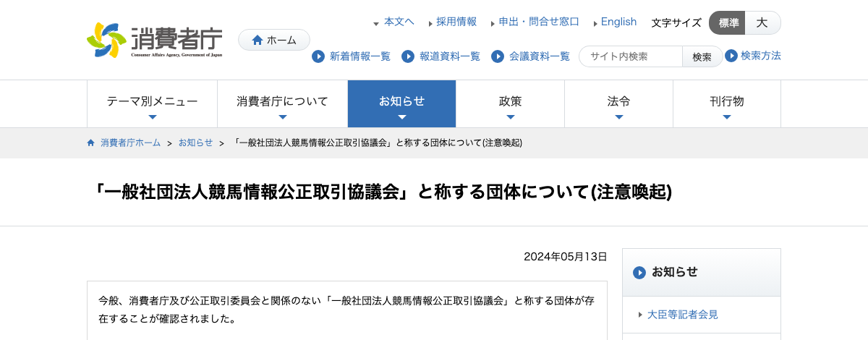Open 大臣等記者会見 sidebar link
The width and height of the screenshot is (868, 340).
[683, 315]
